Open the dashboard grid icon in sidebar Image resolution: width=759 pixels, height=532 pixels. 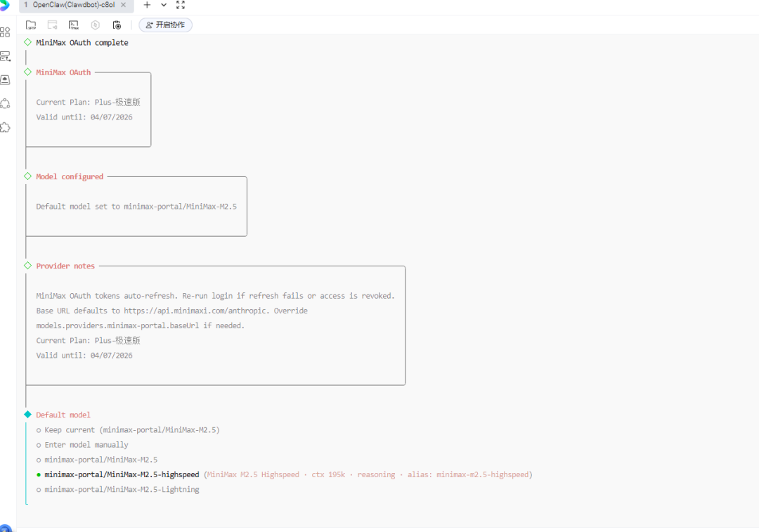tap(5, 32)
